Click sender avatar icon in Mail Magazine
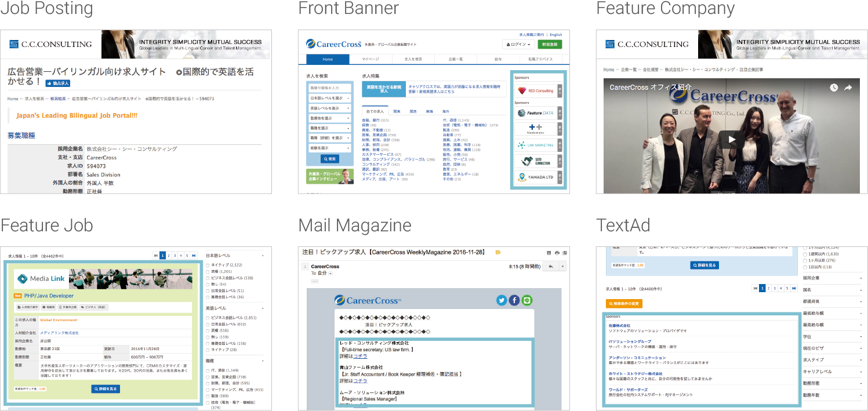This screenshot has height=411, width=868. click(305, 267)
